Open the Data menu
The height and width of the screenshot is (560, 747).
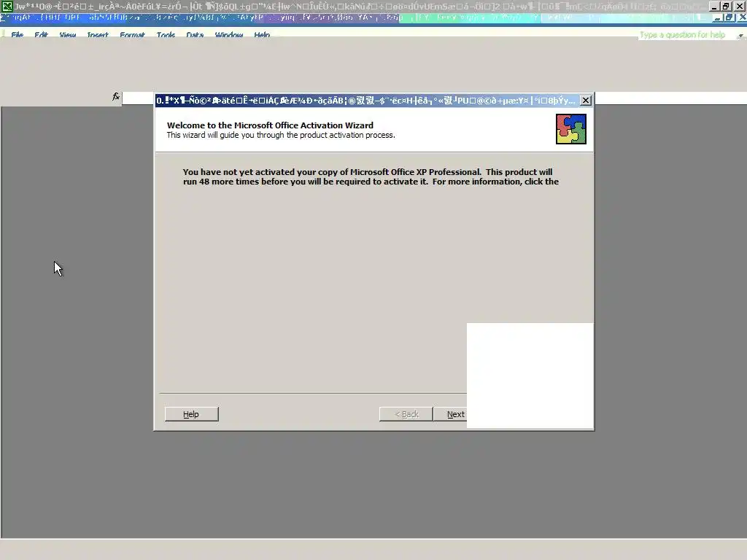195,35
